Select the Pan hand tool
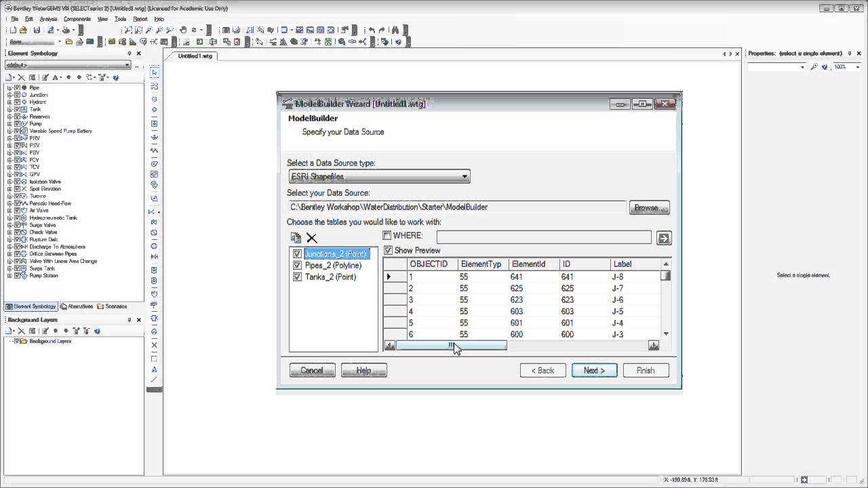The width and height of the screenshot is (868, 488). coord(183,30)
